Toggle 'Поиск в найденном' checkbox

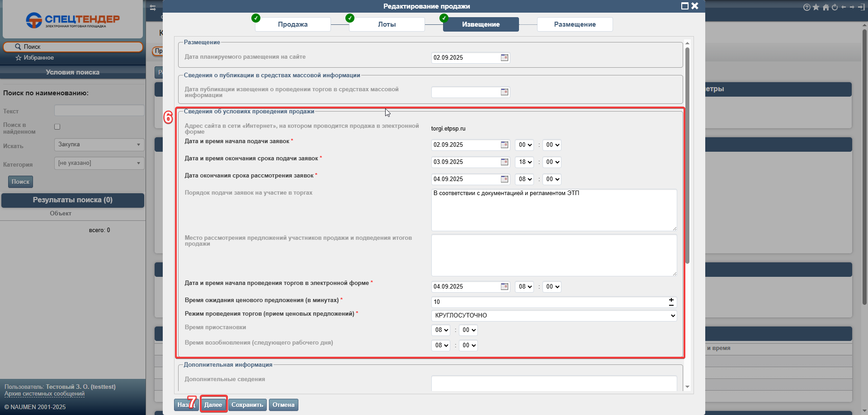(x=57, y=127)
